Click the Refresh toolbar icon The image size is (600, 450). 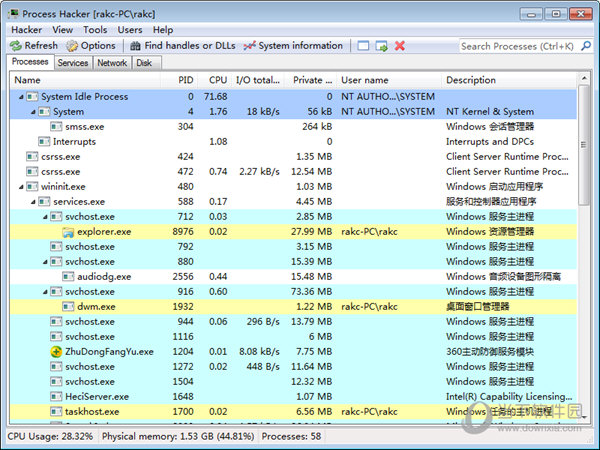(x=16, y=46)
